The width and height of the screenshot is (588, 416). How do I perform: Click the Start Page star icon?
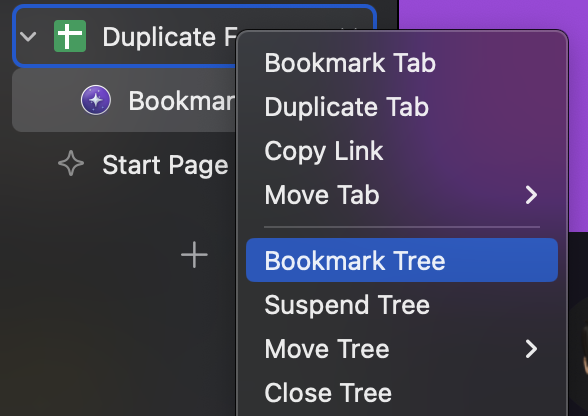click(71, 164)
